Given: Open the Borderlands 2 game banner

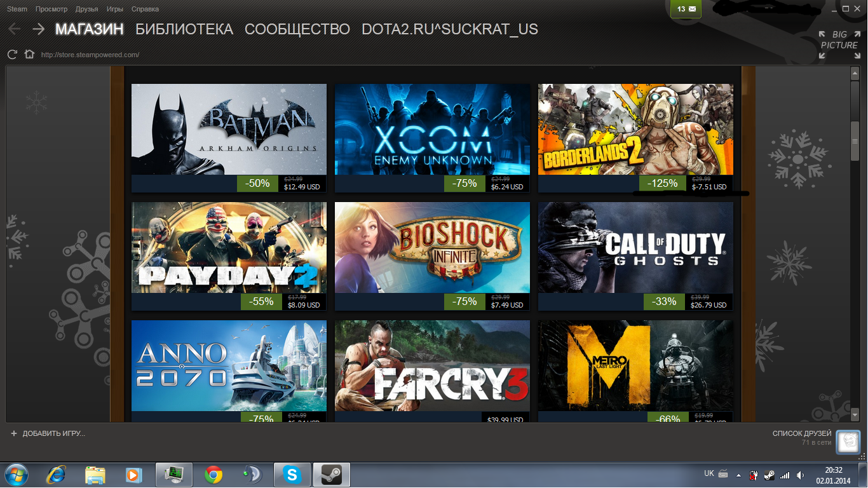Looking at the screenshot, I should click(635, 130).
